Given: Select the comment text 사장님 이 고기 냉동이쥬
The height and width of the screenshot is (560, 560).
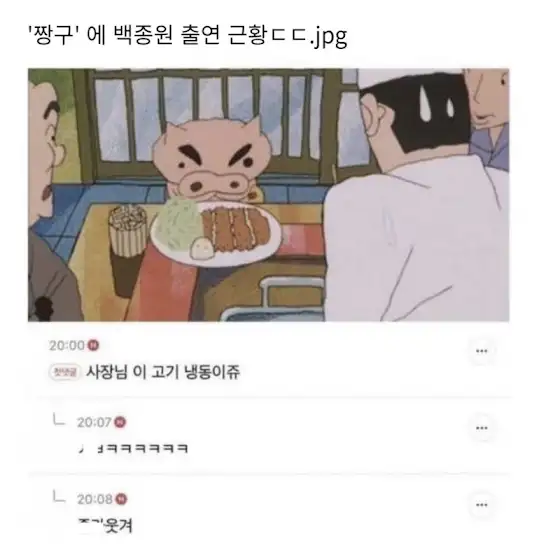Looking at the screenshot, I should (x=163, y=372).
